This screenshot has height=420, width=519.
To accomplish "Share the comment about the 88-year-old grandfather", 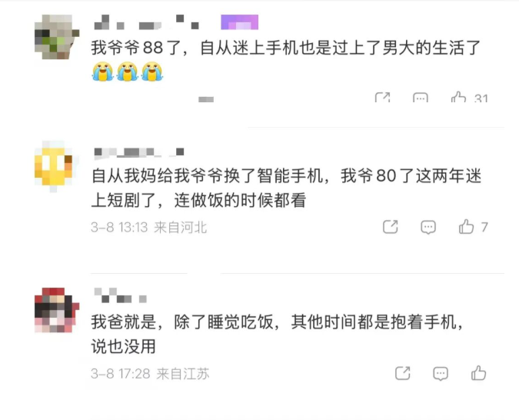I will pos(382,98).
